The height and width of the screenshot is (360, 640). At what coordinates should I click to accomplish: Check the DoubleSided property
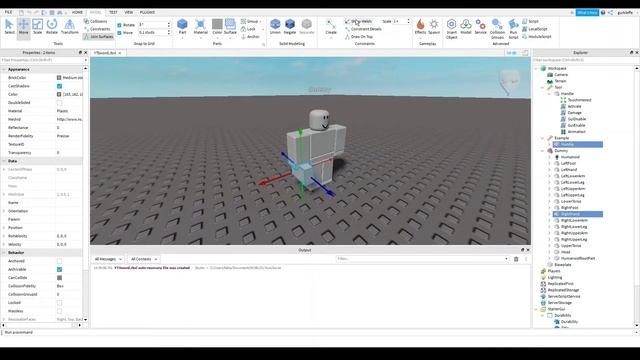[x=60, y=103]
